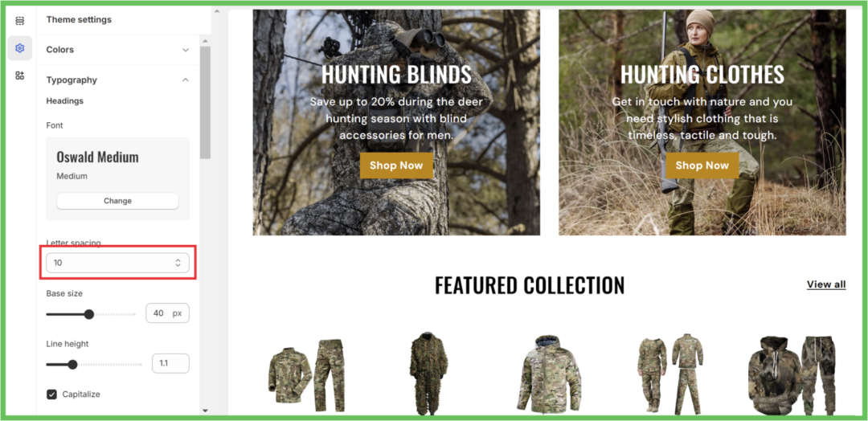Click the settings panel scroll-down arrow
The width and height of the screenshot is (868, 421).
[206, 411]
